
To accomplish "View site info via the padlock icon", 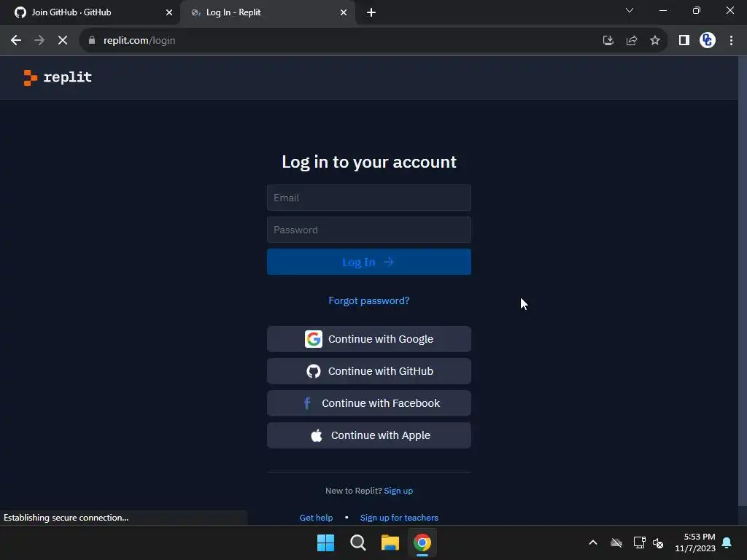I will coord(91,41).
